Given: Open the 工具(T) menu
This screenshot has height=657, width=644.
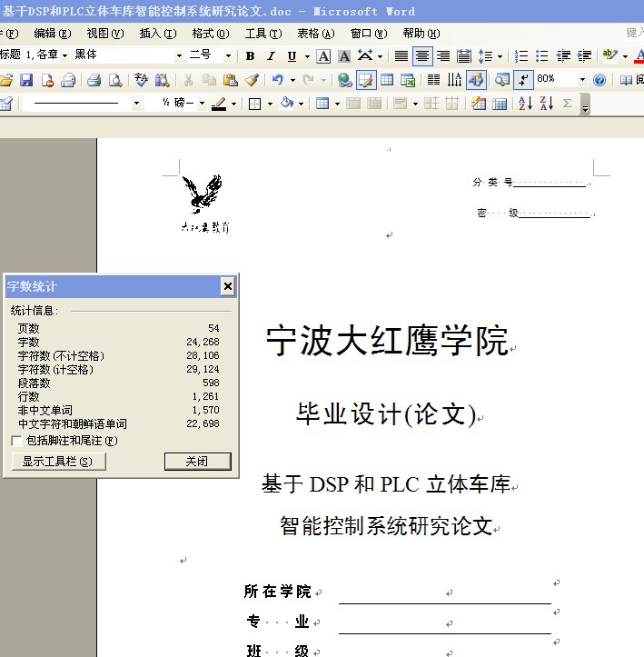Looking at the screenshot, I should (x=263, y=33).
